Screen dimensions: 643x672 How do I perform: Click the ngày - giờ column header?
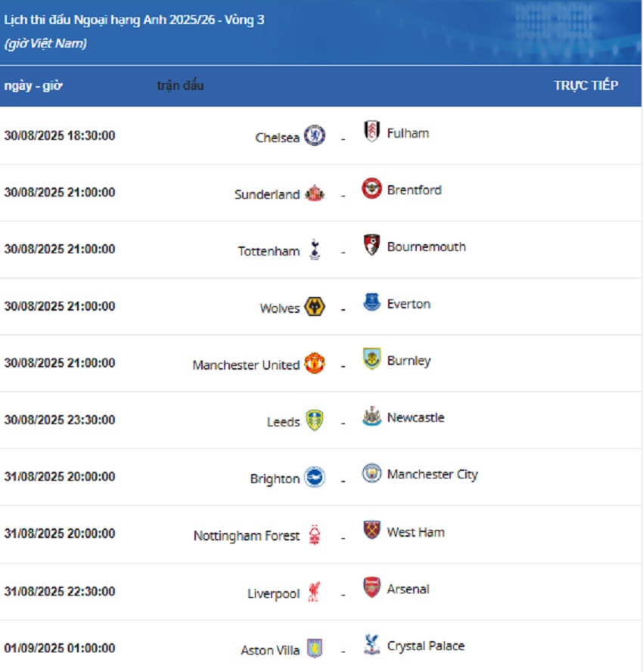pyautogui.click(x=33, y=85)
